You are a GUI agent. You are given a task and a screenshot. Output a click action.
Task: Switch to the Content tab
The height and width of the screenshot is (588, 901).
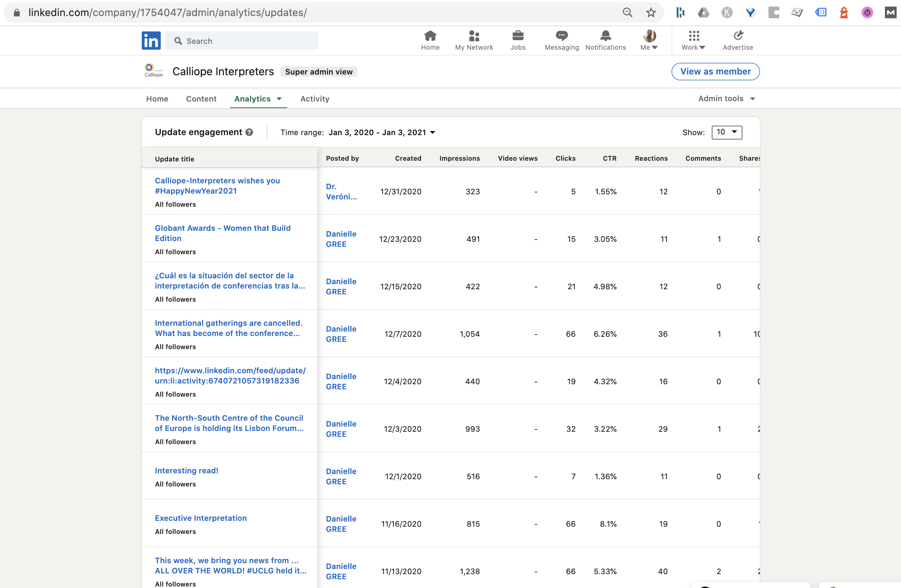click(x=201, y=99)
